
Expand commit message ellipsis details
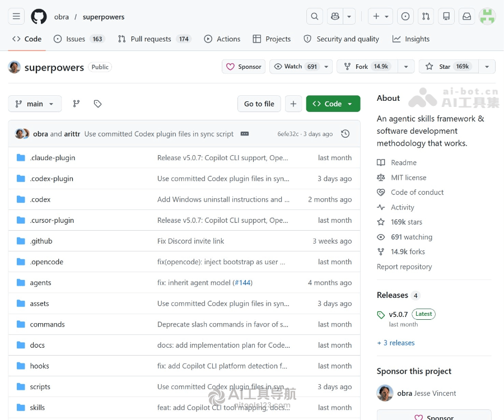point(245,134)
